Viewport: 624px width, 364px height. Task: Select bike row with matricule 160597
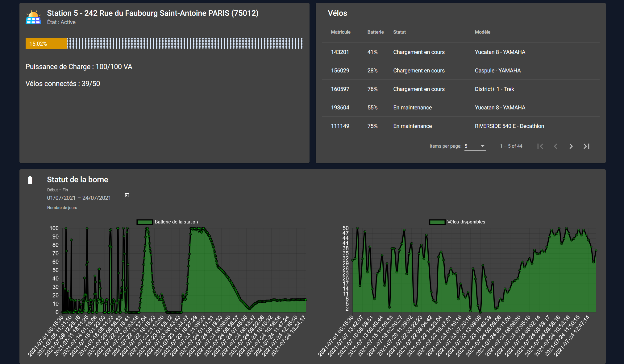coord(460,89)
